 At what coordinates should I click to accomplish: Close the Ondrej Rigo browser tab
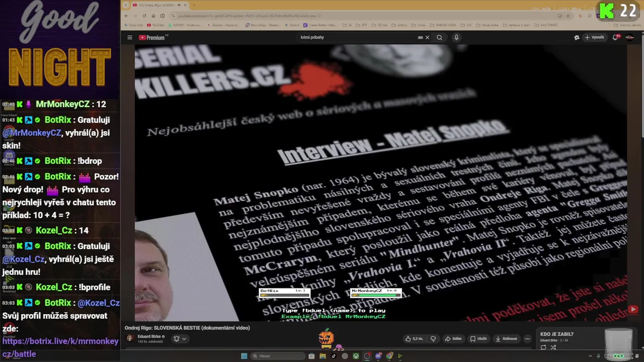(185, 5)
